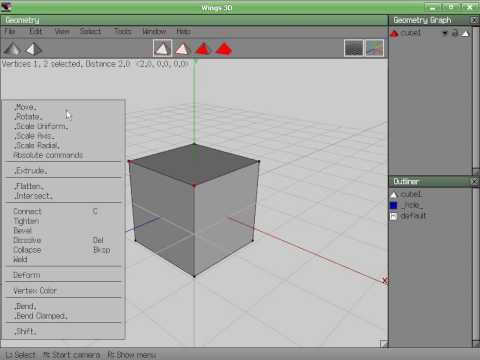Choose Scale Axis in context menu
Image resolution: width=480 pixels, height=360 pixels.
tap(64, 136)
